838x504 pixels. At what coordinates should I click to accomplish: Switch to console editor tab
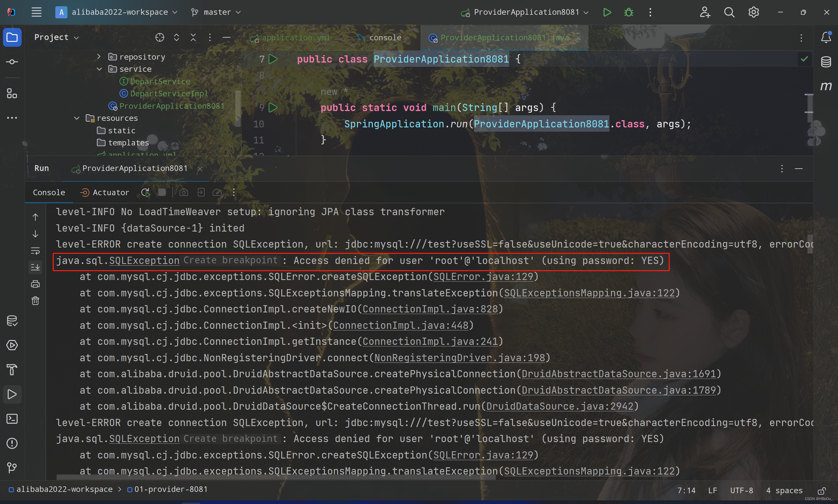[x=379, y=38]
